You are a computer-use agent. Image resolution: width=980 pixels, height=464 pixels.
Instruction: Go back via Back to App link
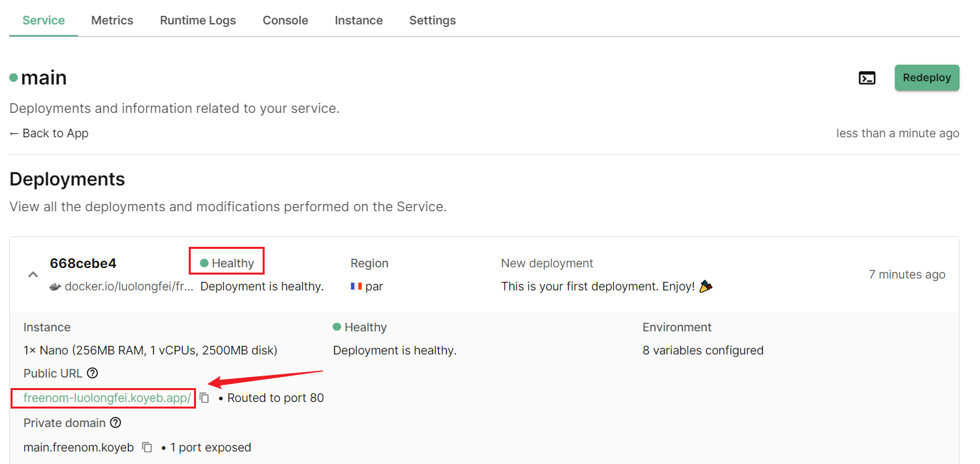(x=49, y=133)
